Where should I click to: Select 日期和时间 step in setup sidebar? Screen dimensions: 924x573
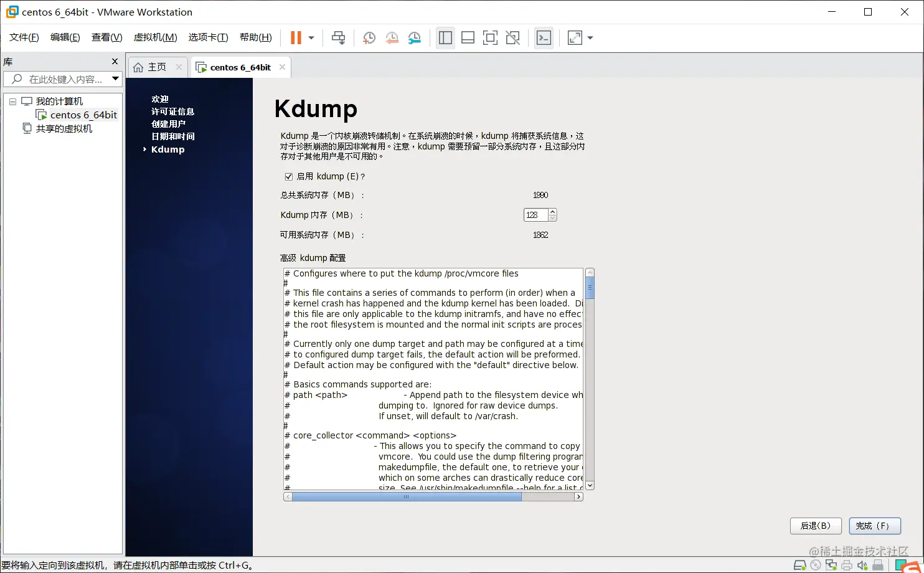click(172, 136)
